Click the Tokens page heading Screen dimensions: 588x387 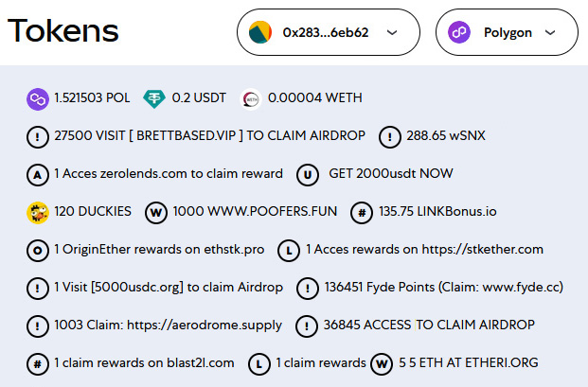tap(63, 30)
